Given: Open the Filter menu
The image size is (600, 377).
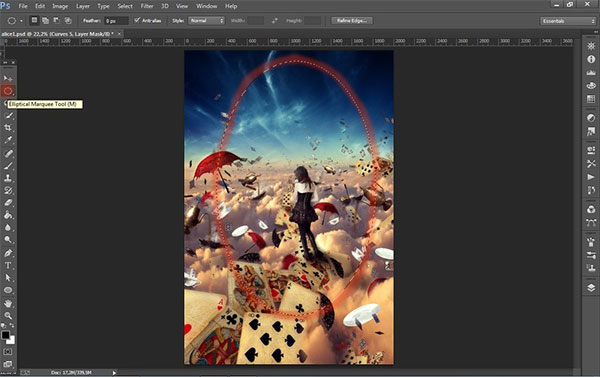Looking at the screenshot, I should pos(147,6).
